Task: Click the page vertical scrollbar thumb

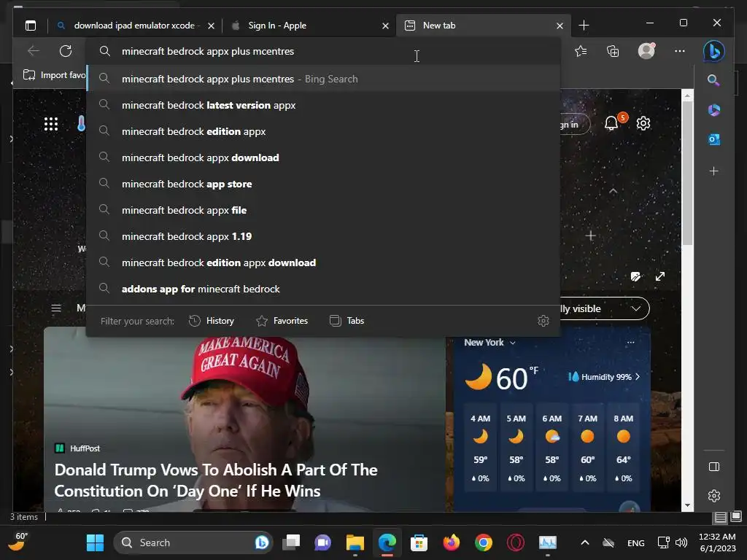Action: tap(687, 173)
